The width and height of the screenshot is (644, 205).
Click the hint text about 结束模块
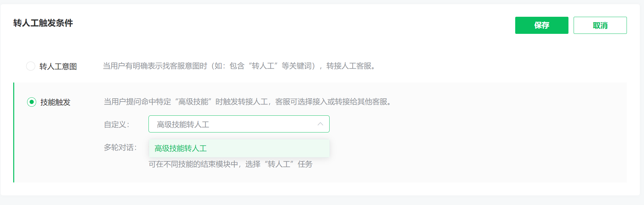[x=230, y=164]
